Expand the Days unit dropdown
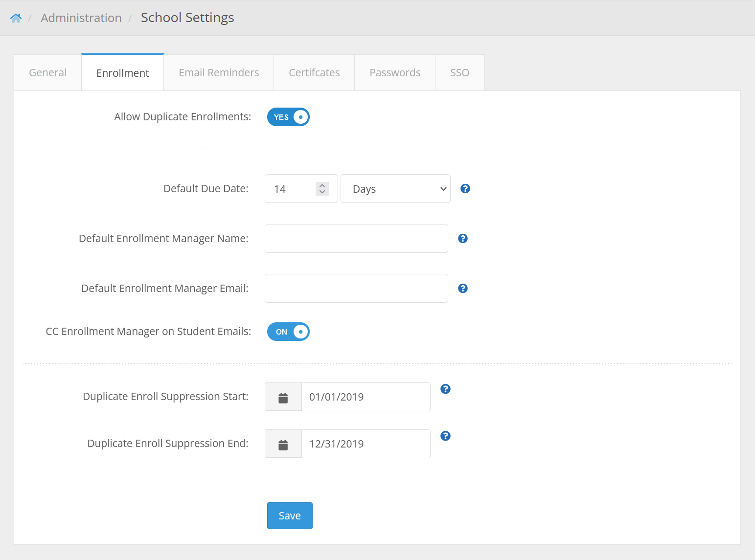The image size is (755, 560). [395, 189]
